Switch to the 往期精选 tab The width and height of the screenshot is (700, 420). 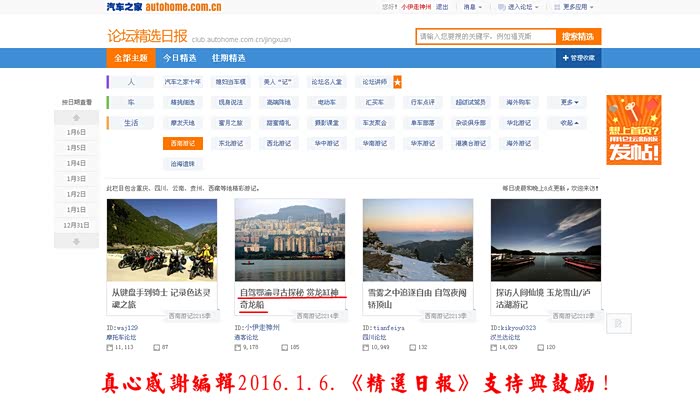pyautogui.click(x=229, y=58)
